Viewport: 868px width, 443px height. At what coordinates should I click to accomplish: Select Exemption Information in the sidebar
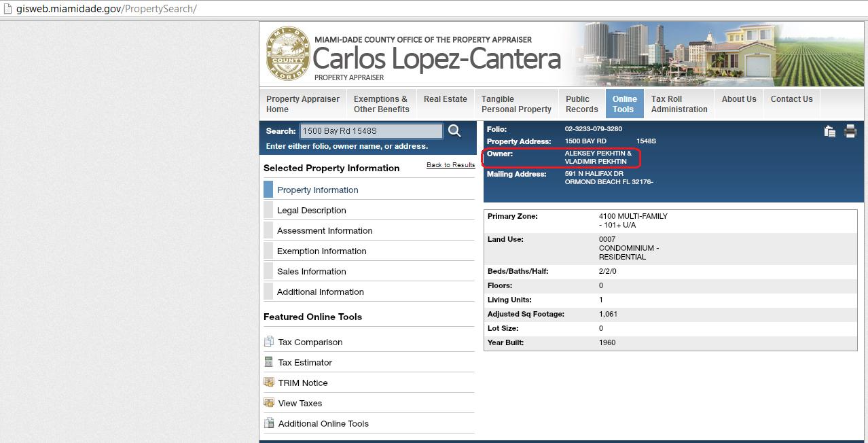[x=321, y=251]
